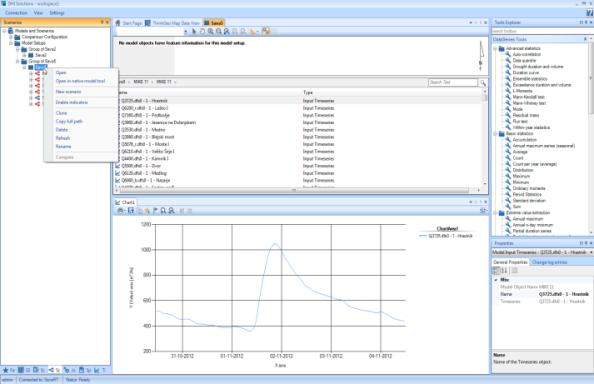Click the 'Status: Ready' status bar entry
The height and width of the screenshot is (384, 594).
click(78, 380)
